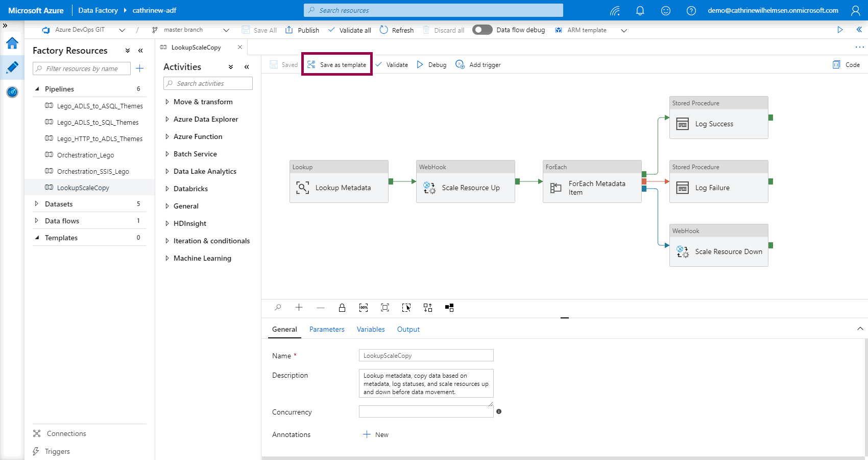Click the lock canvas icon
868x460 pixels.
(342, 308)
